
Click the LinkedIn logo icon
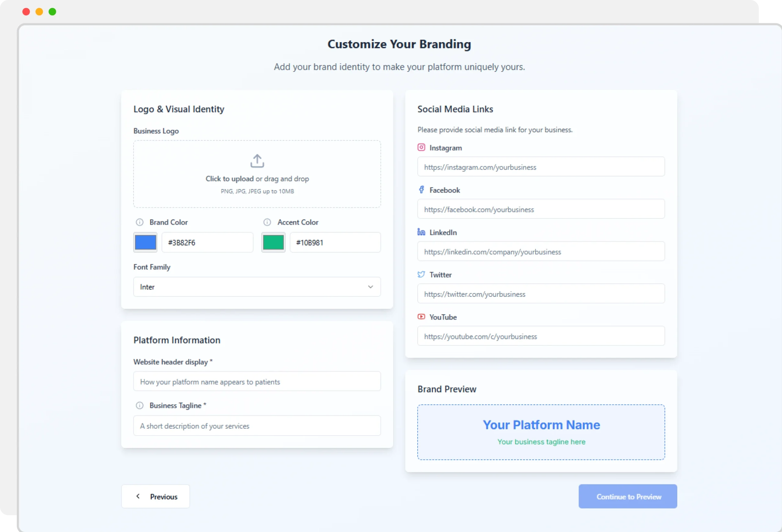tap(421, 232)
